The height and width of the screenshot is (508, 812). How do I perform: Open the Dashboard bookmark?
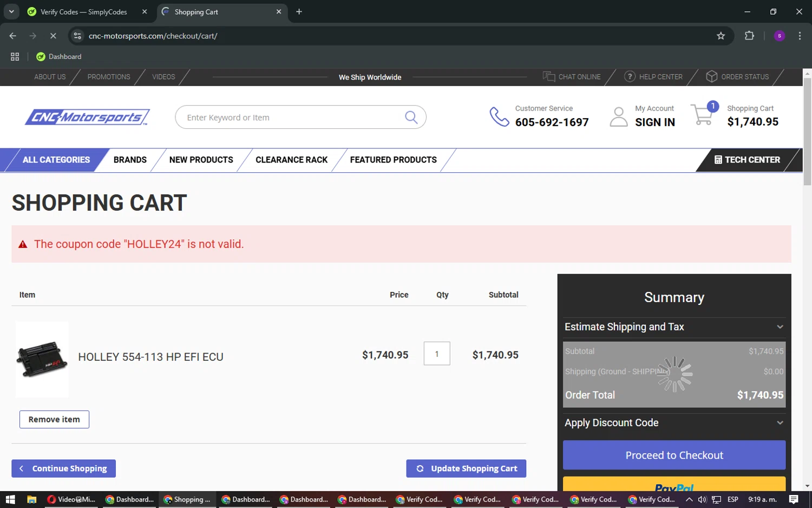click(59, 56)
